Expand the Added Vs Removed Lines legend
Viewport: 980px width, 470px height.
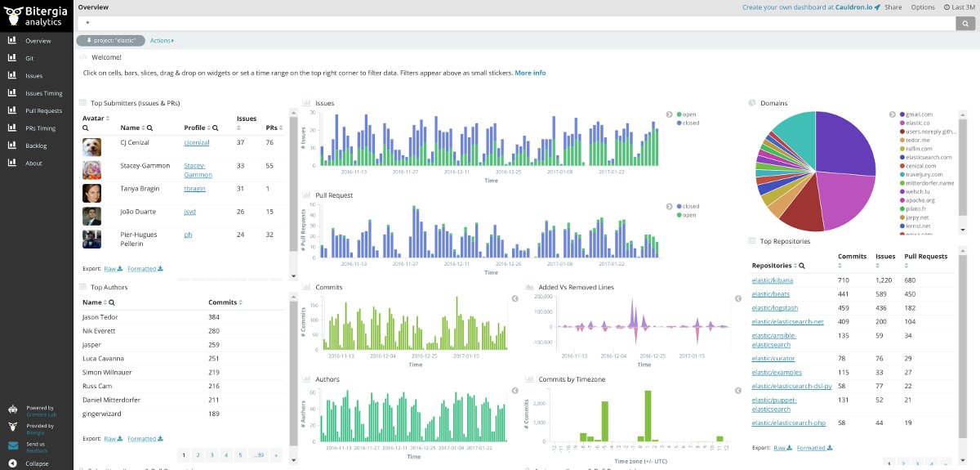point(737,298)
